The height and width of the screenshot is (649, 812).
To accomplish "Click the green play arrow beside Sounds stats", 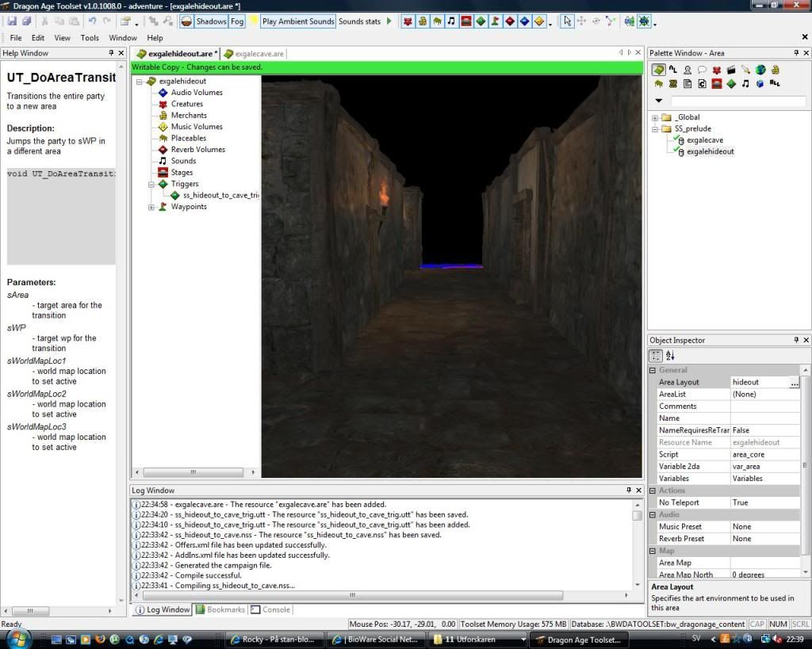I will pyautogui.click(x=389, y=21).
